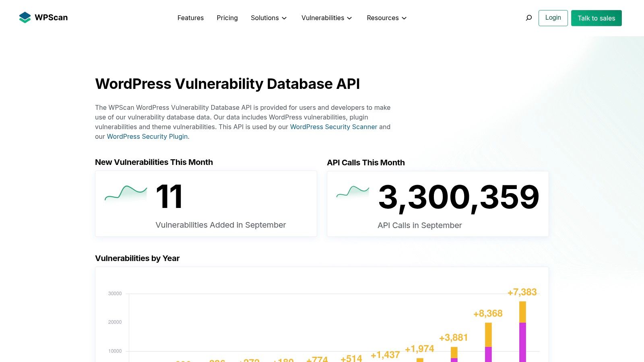Click the +1,974 chart bar label

419,349
